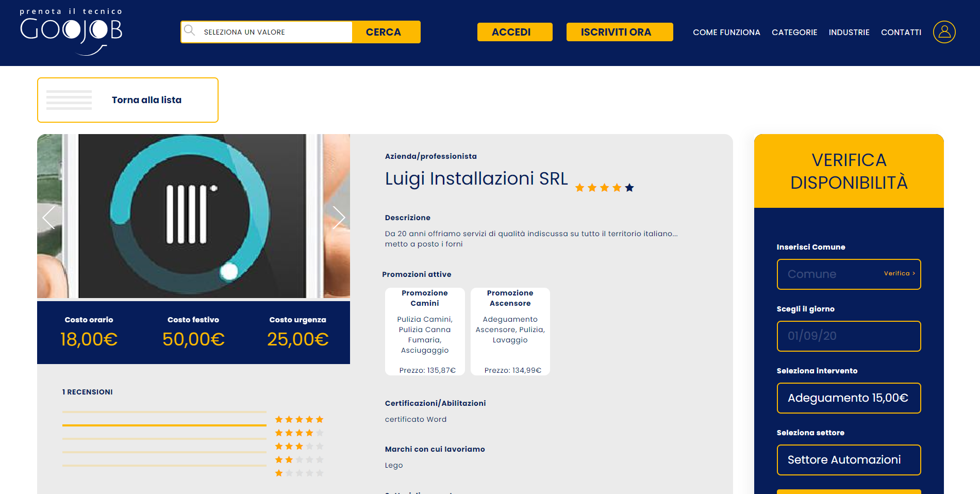The height and width of the screenshot is (494, 980).
Task: Select the Promozione Ascensore card
Action: (510, 332)
